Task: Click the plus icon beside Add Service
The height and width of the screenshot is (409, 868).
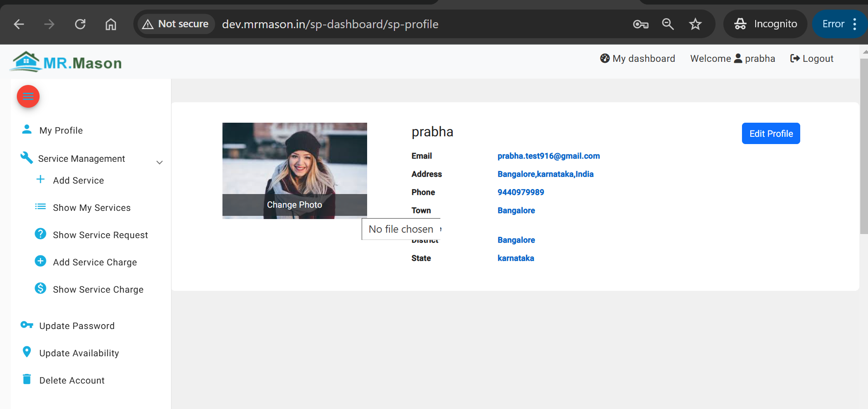Action: [41, 180]
